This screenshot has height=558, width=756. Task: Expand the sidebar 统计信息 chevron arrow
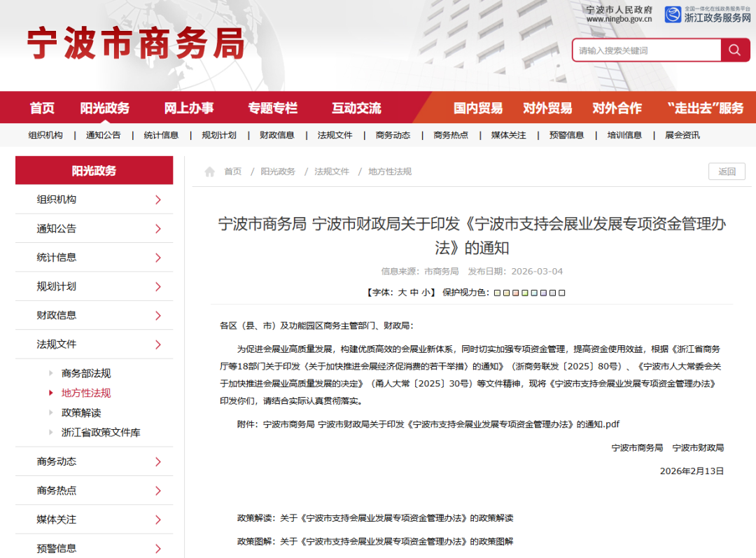[158, 258]
